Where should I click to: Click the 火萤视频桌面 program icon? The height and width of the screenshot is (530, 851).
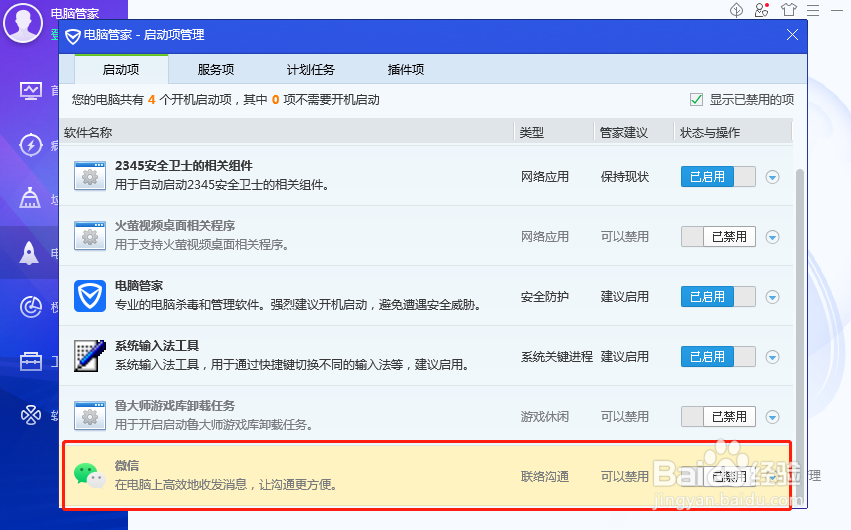(x=90, y=236)
